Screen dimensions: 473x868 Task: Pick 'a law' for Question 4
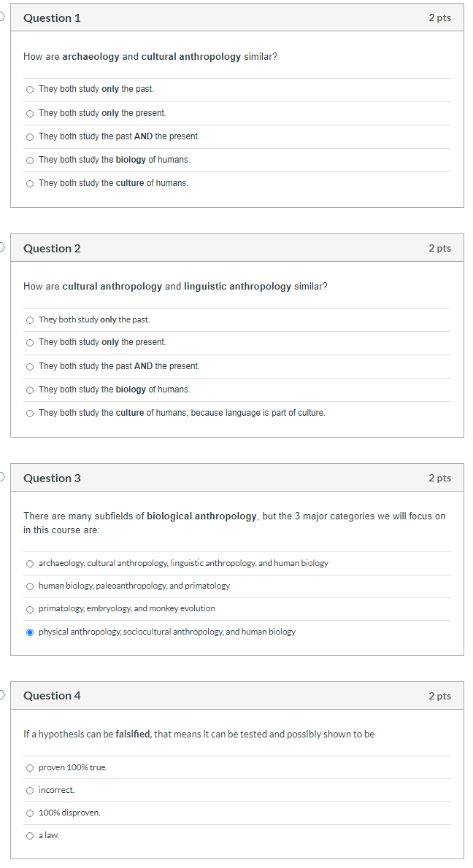[x=29, y=835]
